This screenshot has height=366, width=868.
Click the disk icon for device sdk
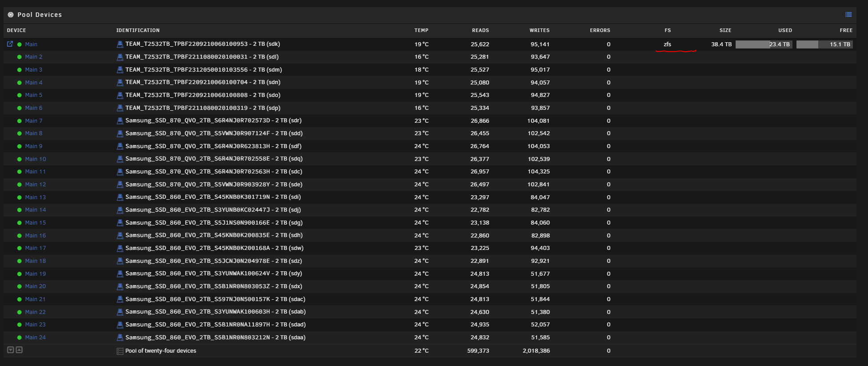click(x=119, y=44)
